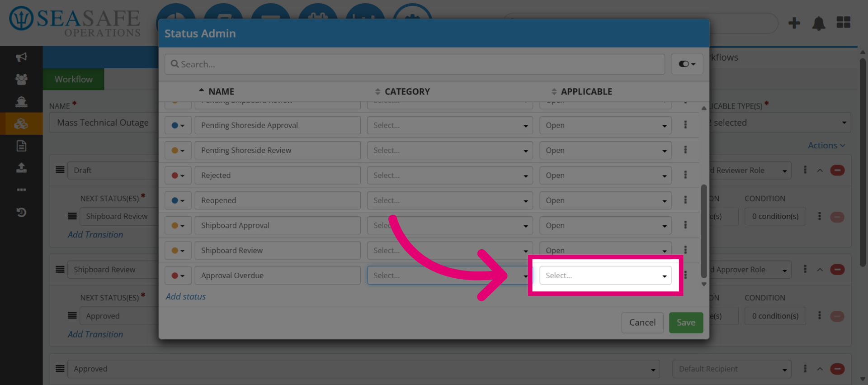Viewport: 868px width, 385px height.
Task: Open the highlighted workflow cubes sidebar icon
Action: pyautogui.click(x=21, y=124)
